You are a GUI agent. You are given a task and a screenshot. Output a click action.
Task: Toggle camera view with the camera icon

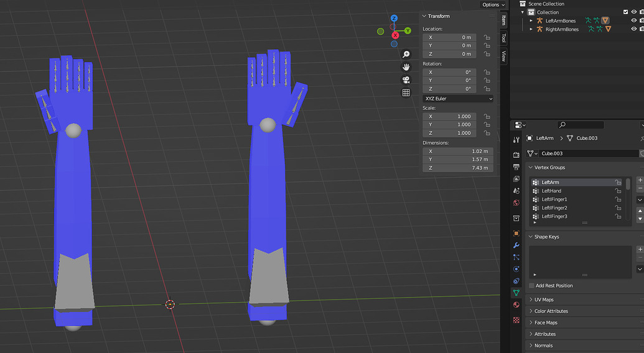pos(406,80)
